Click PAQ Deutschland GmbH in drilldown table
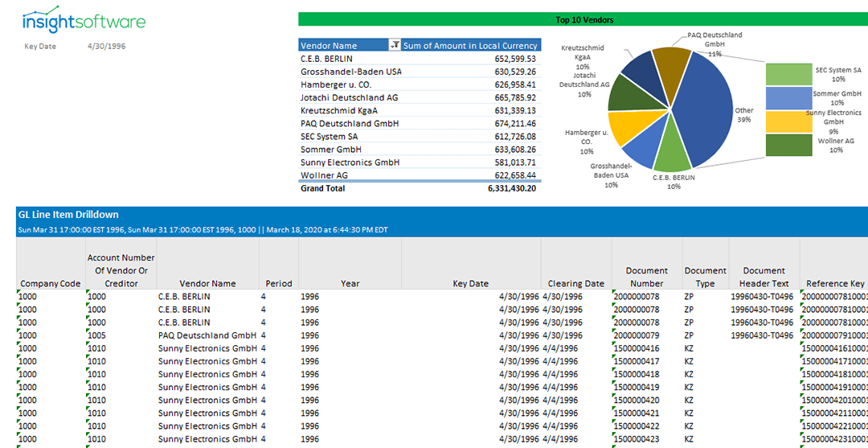The height and width of the screenshot is (448, 868). 207,335
